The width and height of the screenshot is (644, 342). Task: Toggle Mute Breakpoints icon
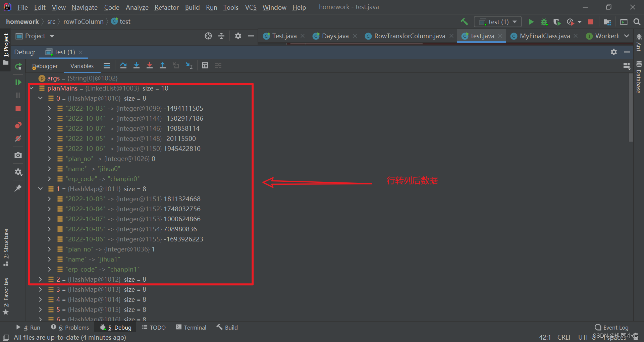[x=18, y=138]
